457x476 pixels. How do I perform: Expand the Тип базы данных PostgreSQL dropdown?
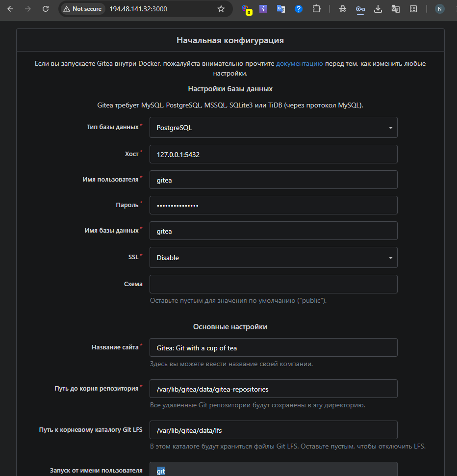coord(274,128)
